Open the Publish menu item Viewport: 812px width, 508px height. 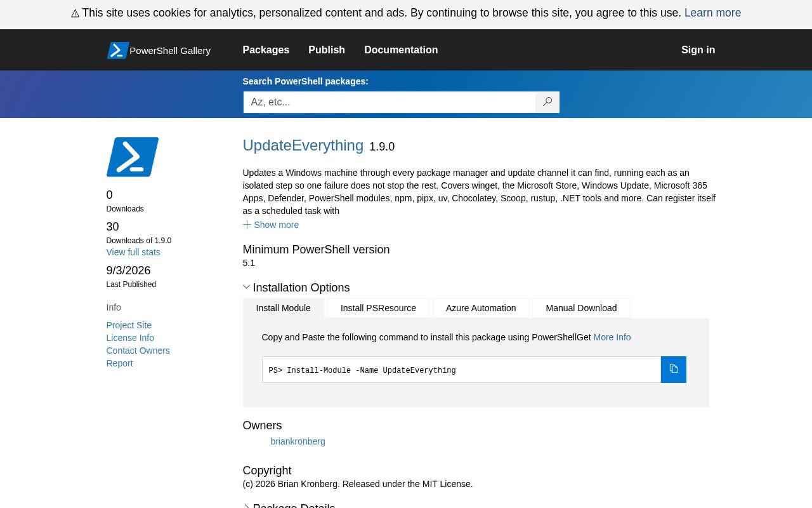(327, 50)
